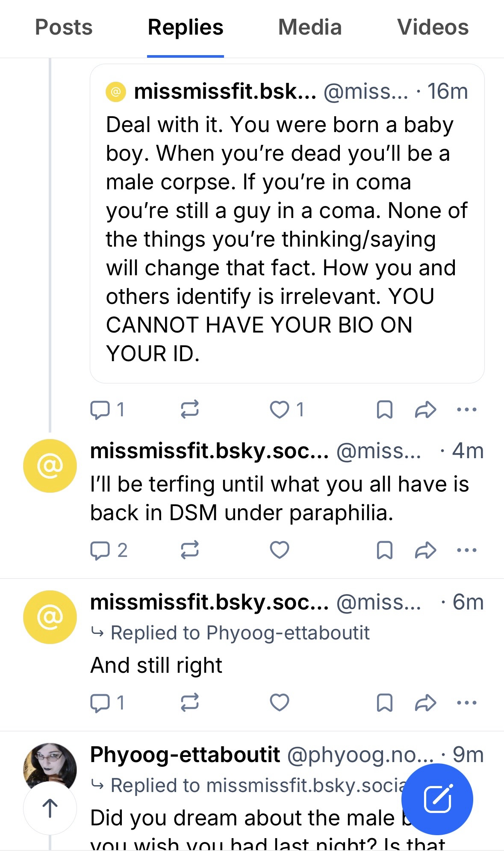Open more options on the quoted-post reply
Screen dimensions: 504x851
[x=466, y=410]
